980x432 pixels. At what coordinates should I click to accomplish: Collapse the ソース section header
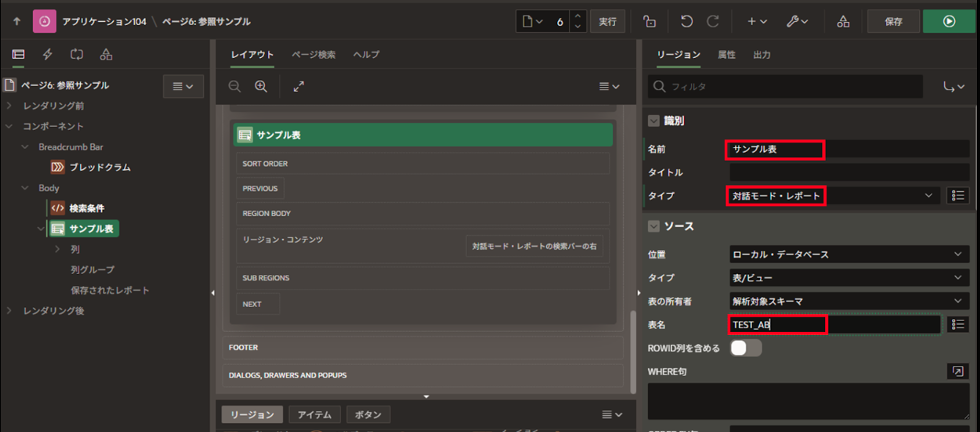(x=653, y=226)
